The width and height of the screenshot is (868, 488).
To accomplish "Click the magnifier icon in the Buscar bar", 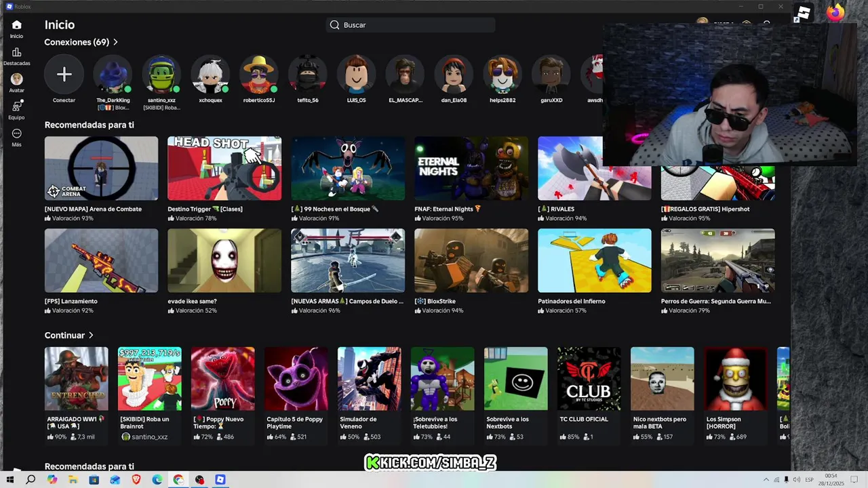I will pyautogui.click(x=334, y=25).
